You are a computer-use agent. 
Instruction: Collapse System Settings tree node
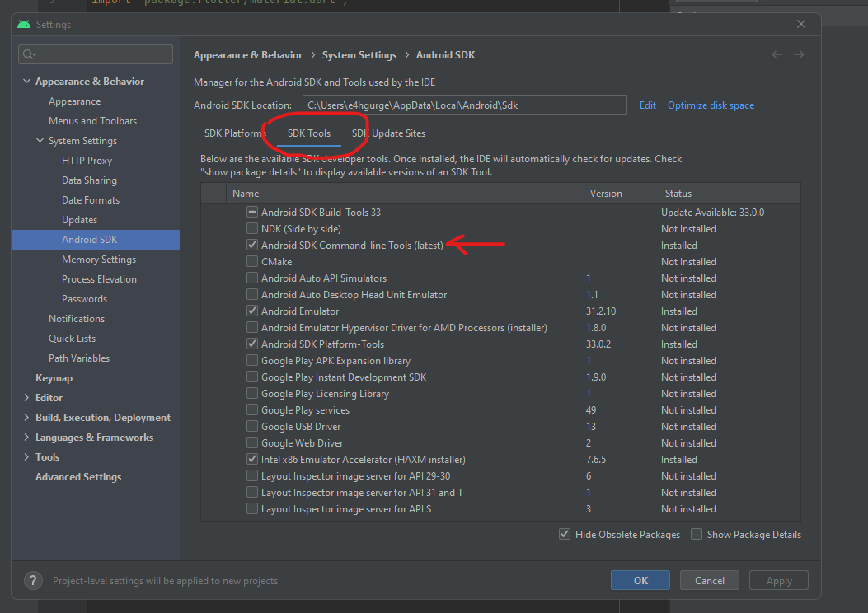pos(40,141)
